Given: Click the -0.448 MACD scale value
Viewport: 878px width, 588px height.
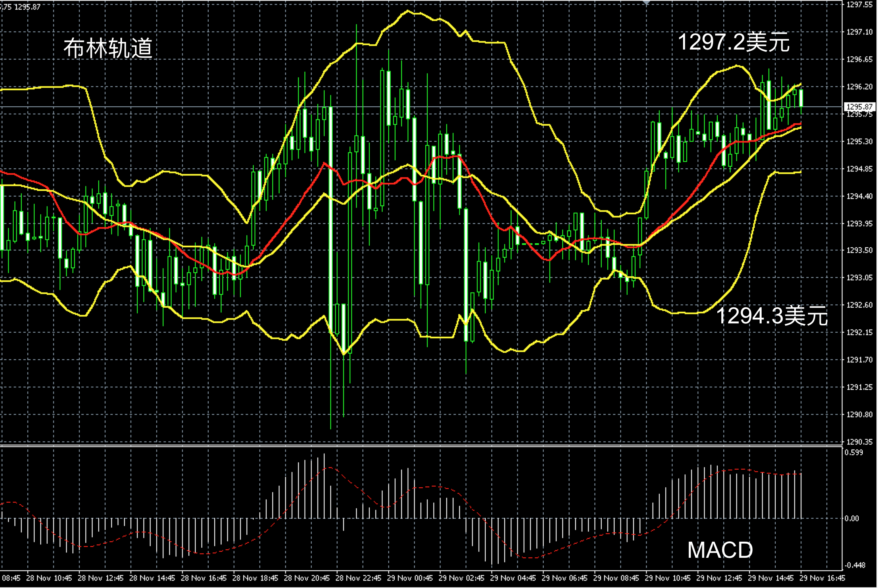Looking at the screenshot, I should point(854,565).
